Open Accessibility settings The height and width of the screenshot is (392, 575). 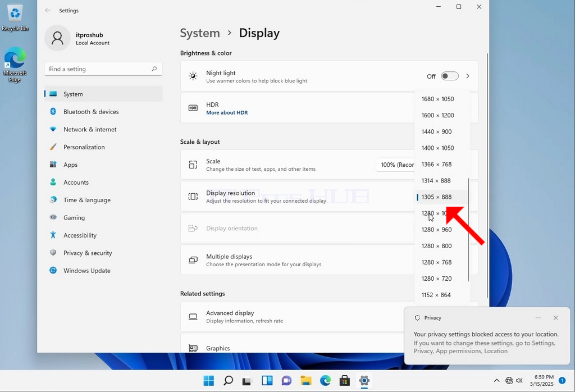point(103,235)
